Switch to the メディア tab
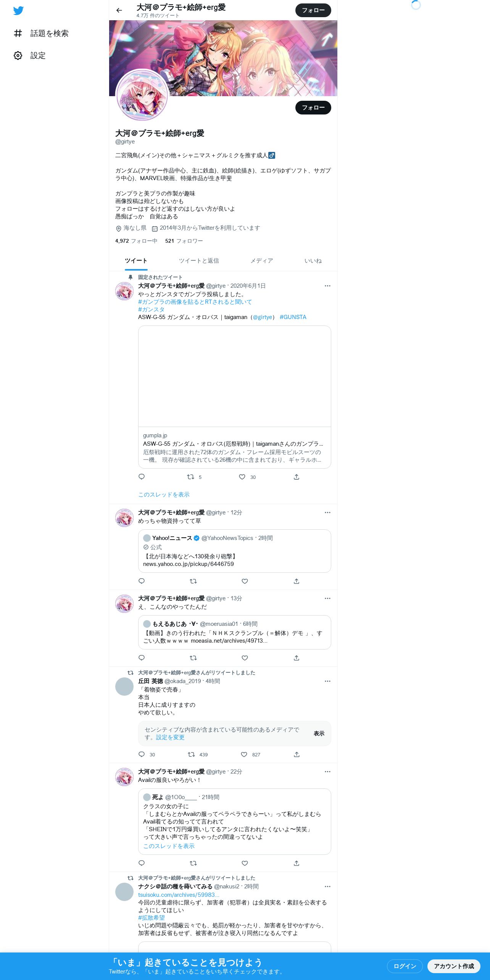The image size is (490, 980). tap(262, 261)
